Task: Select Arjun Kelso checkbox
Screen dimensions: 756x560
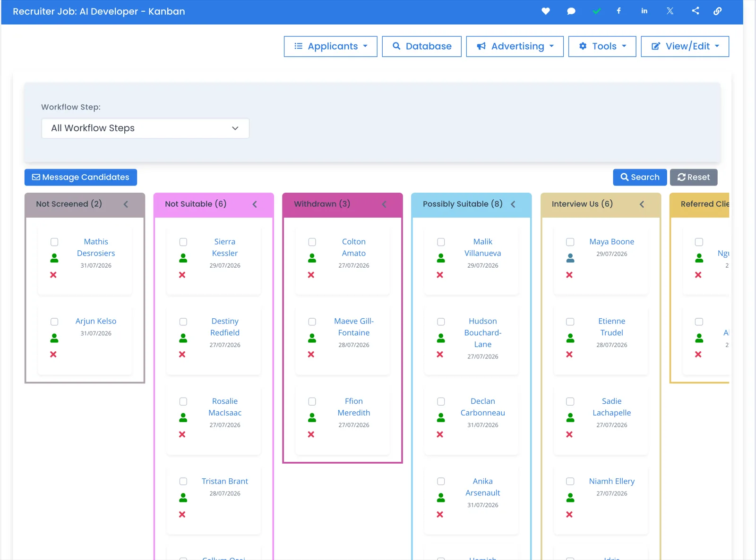Action: pyautogui.click(x=54, y=322)
